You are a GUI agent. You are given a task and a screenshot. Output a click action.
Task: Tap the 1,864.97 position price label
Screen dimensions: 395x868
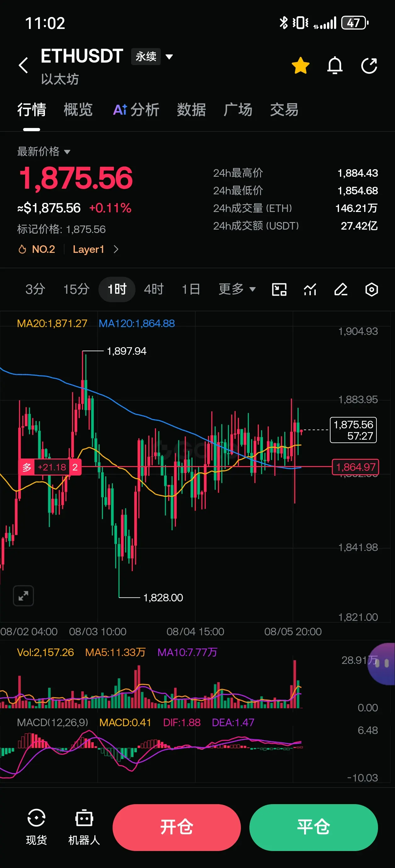point(355,467)
